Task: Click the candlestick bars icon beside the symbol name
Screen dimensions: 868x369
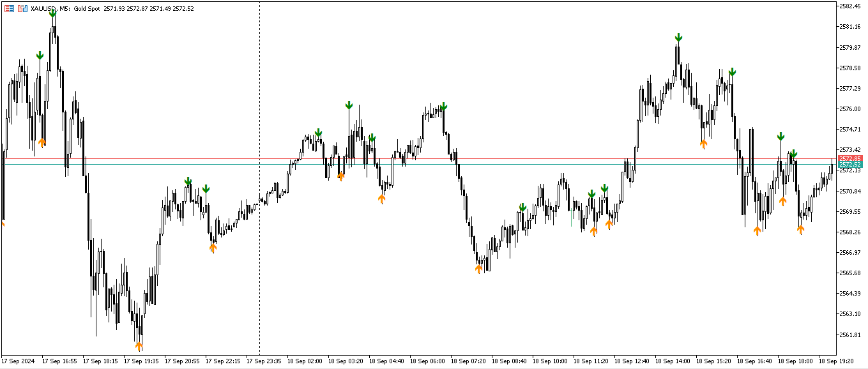Action: (23, 8)
